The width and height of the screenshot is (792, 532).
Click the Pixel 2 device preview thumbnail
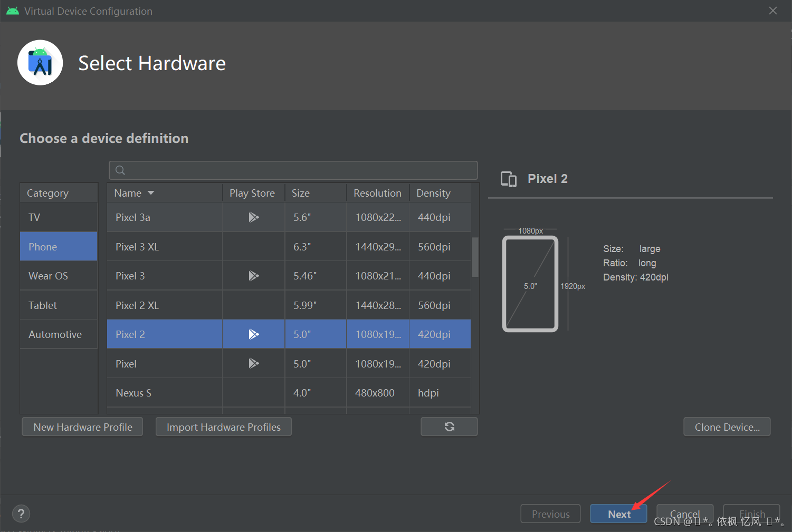[x=530, y=284]
